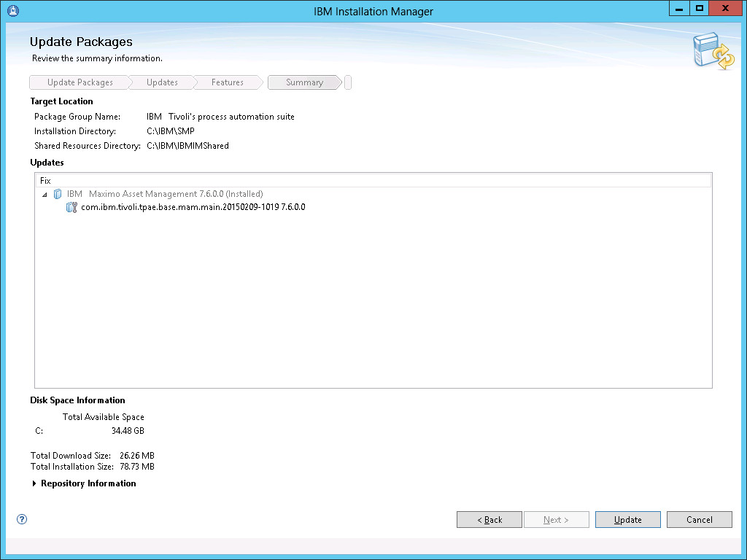
Task: Click the Fix column header
Action: (x=373, y=181)
